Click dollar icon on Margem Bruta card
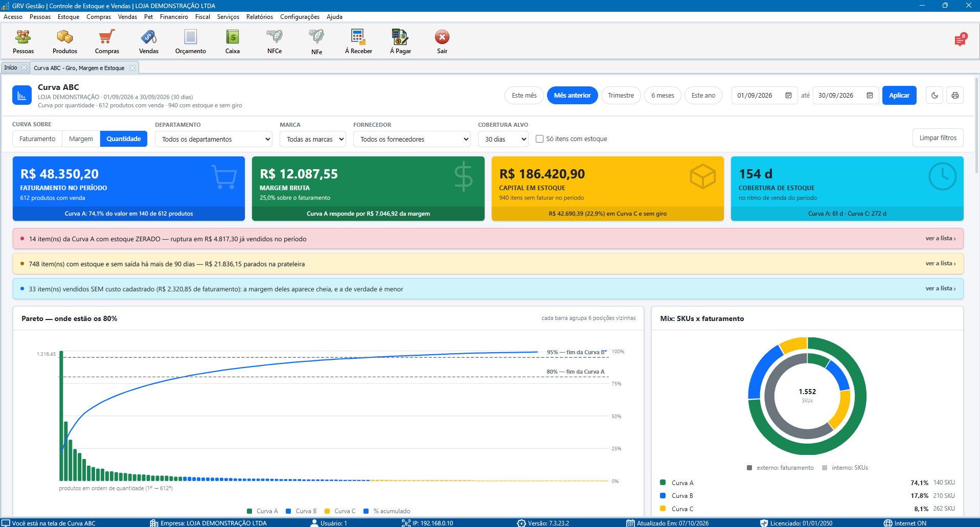Screen dimensions: 980x527 (463, 177)
